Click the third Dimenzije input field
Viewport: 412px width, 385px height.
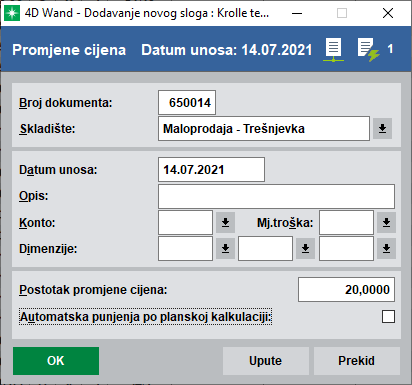tap(346, 248)
